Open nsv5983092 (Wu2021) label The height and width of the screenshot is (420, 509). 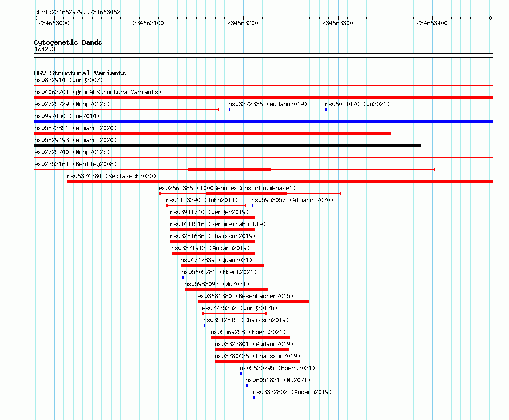click(217, 284)
